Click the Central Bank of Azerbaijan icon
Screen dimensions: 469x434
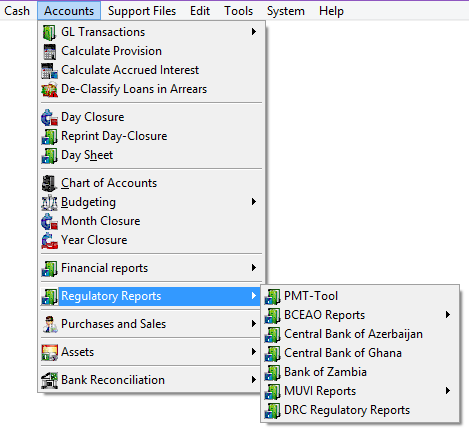[272, 334]
